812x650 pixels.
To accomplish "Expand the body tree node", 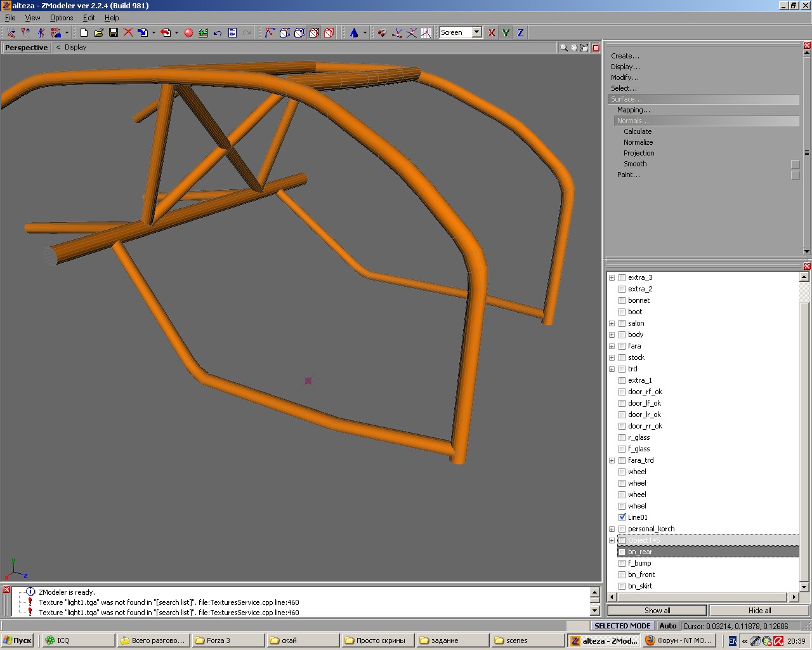I will coord(612,335).
